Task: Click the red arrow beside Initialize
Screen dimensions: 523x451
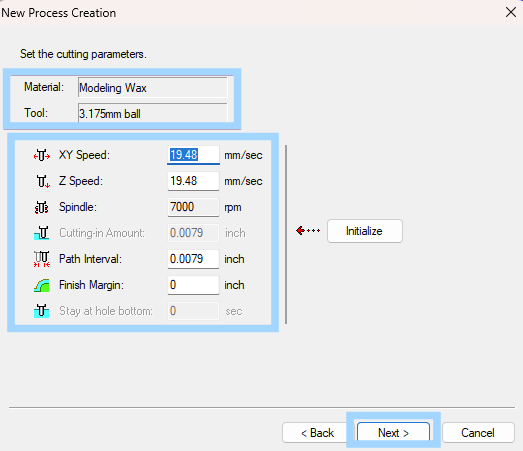Action: 308,231
